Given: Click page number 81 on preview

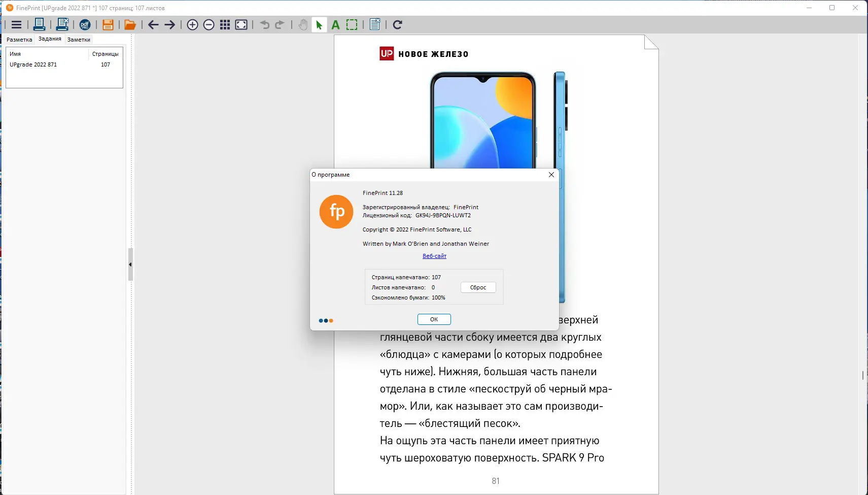Looking at the screenshot, I should [x=496, y=481].
